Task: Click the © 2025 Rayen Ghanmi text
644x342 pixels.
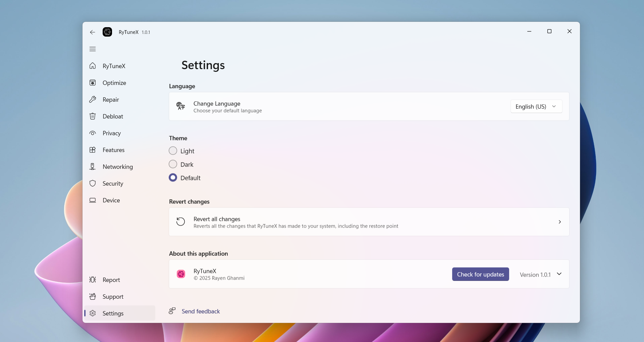Action: click(x=219, y=278)
